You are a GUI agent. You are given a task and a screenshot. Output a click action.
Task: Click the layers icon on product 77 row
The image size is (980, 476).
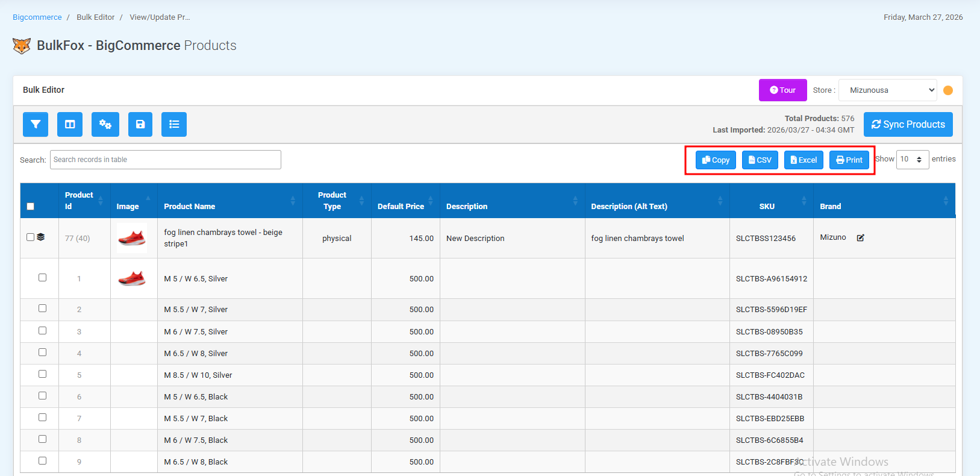(41, 237)
